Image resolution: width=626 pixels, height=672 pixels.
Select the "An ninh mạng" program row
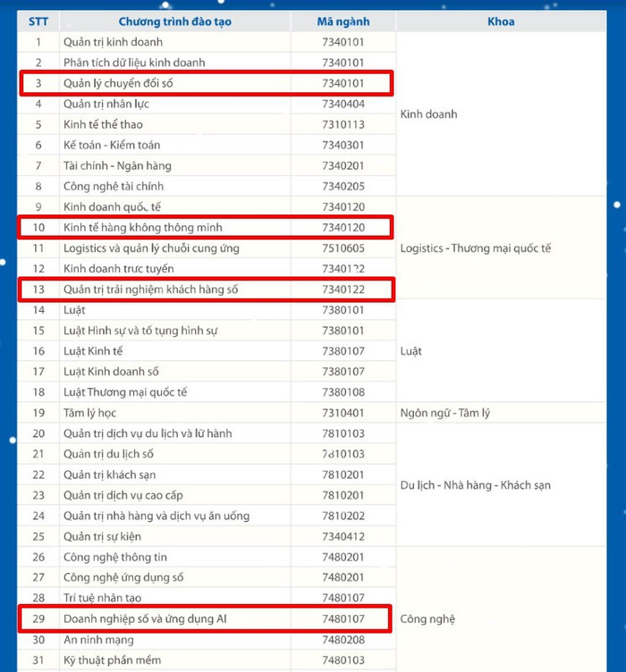[98, 640]
